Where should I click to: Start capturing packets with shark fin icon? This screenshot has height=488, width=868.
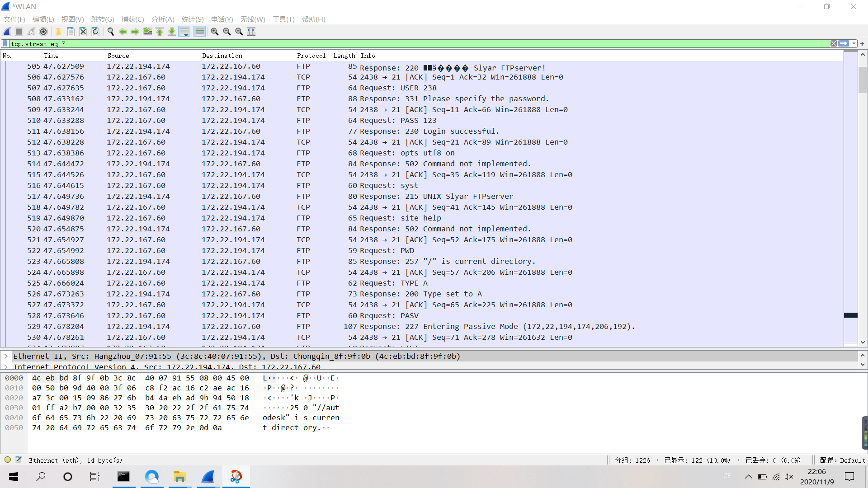[x=7, y=32]
